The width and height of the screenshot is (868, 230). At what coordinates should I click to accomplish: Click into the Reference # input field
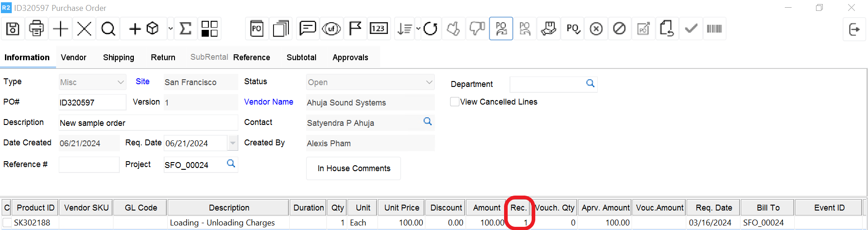click(x=89, y=165)
